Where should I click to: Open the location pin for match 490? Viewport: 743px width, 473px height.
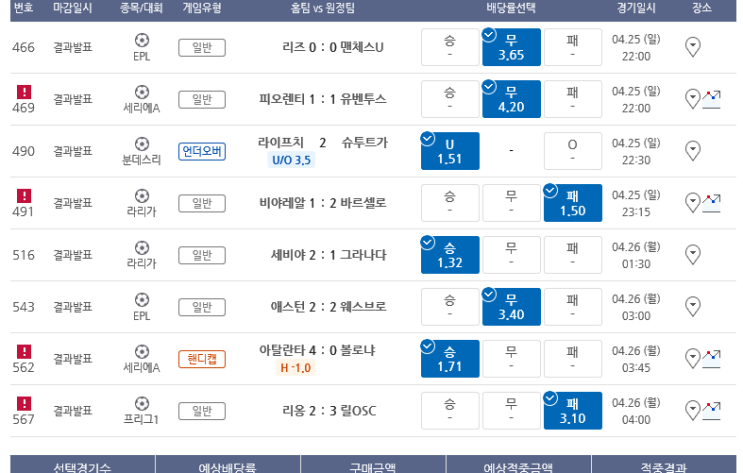(x=693, y=151)
